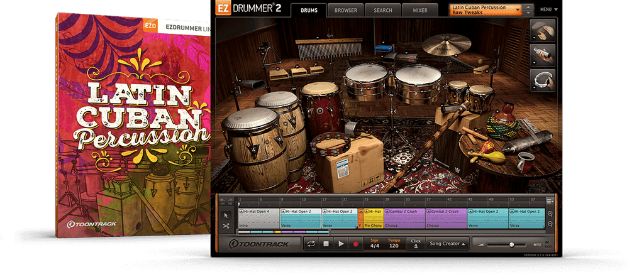Select the Intro Hi-Hat Open 4 block
The width and height of the screenshot is (644, 277).
(x=258, y=218)
